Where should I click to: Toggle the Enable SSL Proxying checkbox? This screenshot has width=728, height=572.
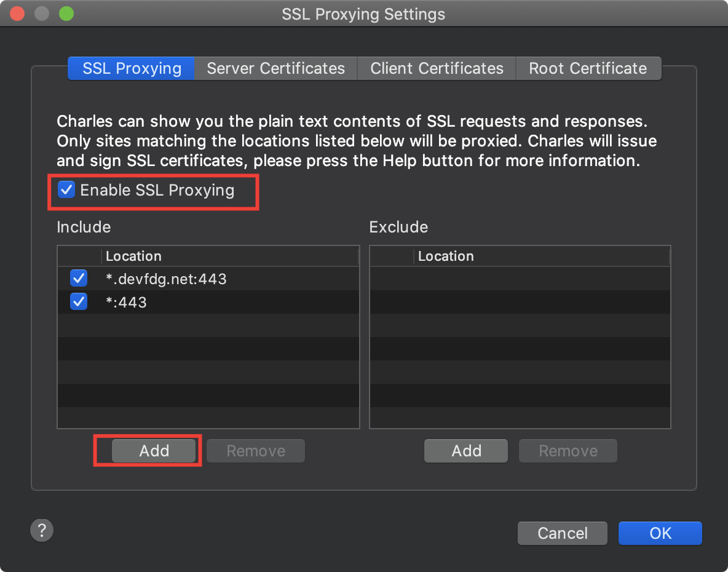[x=66, y=190]
